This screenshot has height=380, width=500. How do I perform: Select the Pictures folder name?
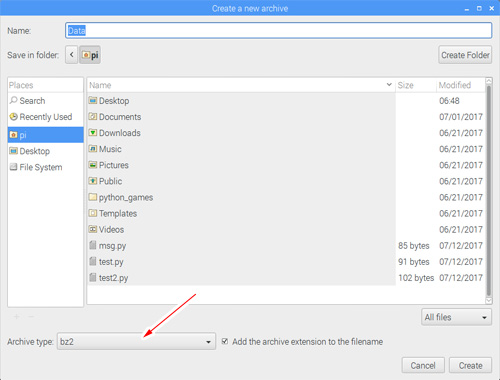[114, 165]
